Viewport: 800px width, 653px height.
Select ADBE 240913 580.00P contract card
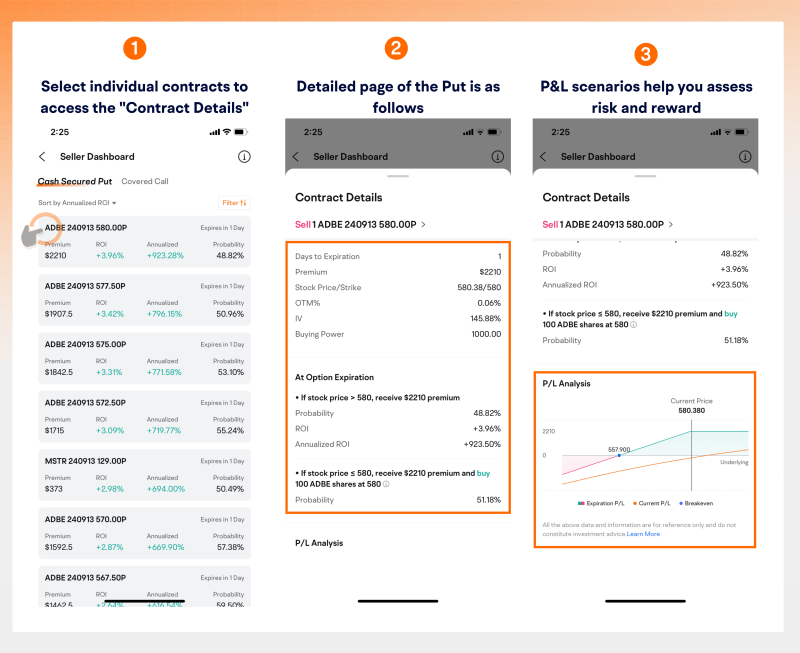pyautogui.click(x=144, y=242)
